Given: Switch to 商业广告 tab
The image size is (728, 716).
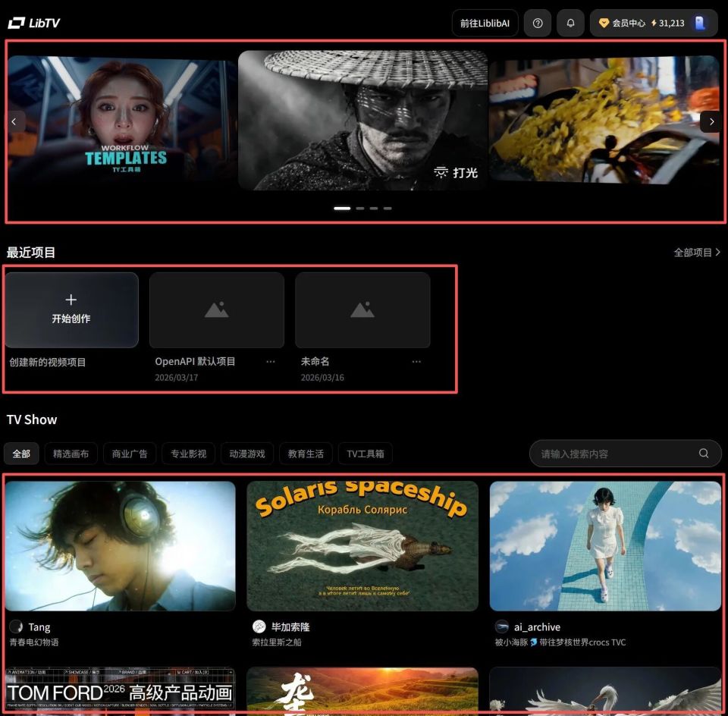Looking at the screenshot, I should (130, 454).
